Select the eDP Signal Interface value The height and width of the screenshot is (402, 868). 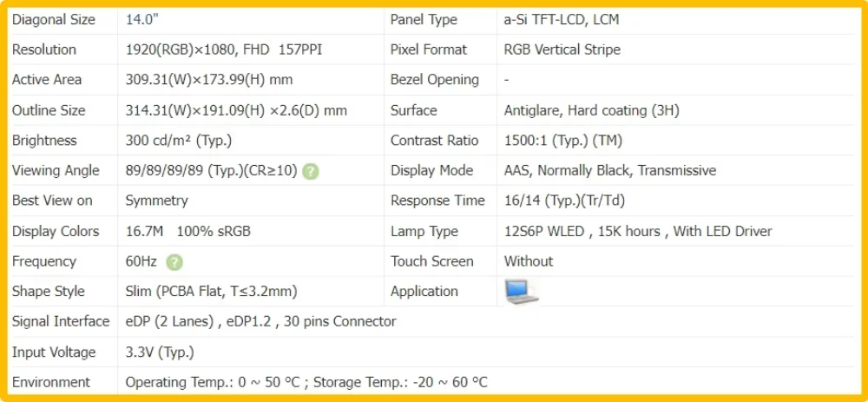pos(260,321)
